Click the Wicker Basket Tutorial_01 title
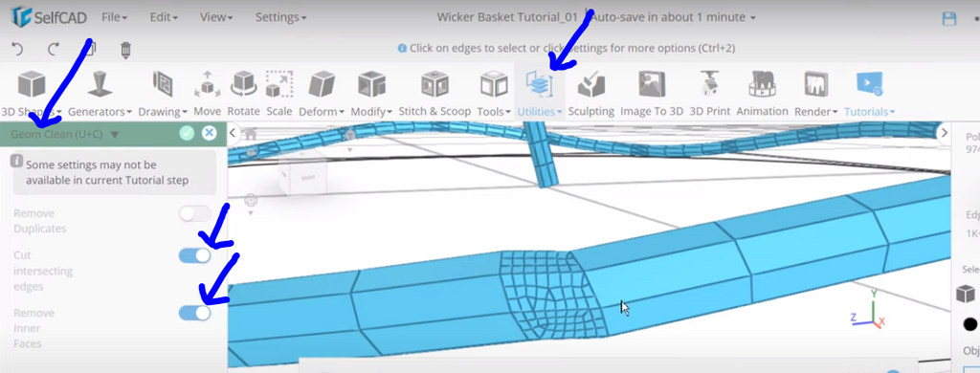 507,17
